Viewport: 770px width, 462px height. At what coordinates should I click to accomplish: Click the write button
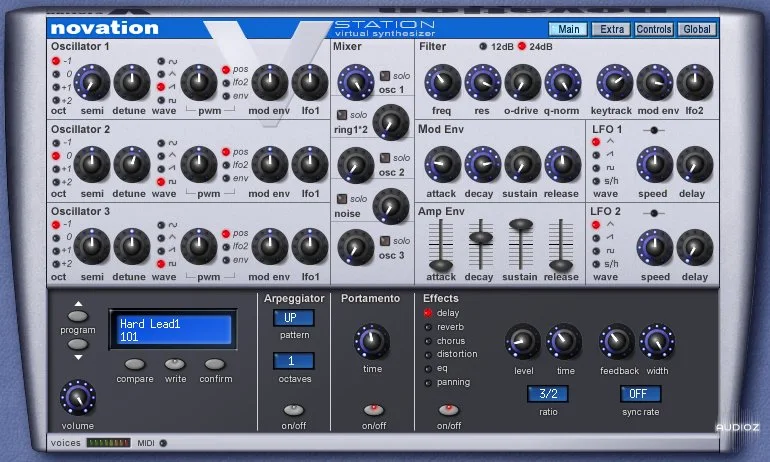175,364
